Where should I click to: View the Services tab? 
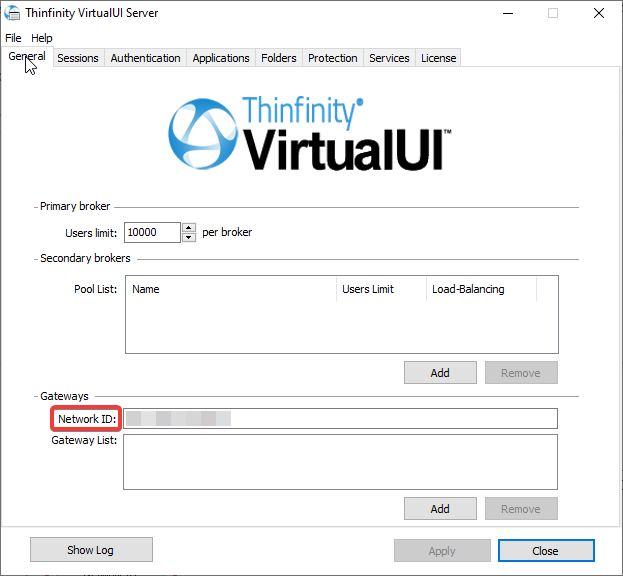click(389, 58)
